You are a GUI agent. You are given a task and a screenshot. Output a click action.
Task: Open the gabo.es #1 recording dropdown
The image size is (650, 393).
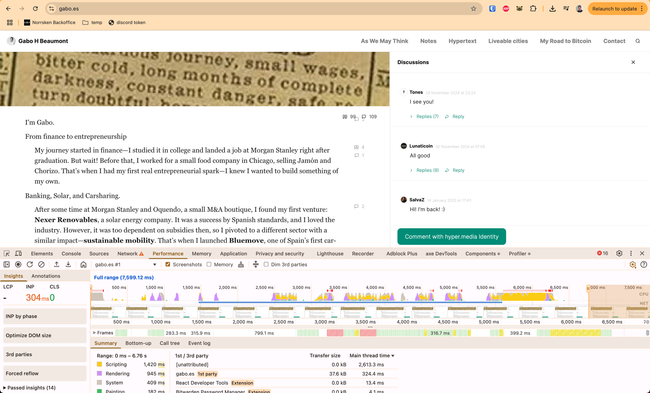pyautogui.click(x=125, y=264)
